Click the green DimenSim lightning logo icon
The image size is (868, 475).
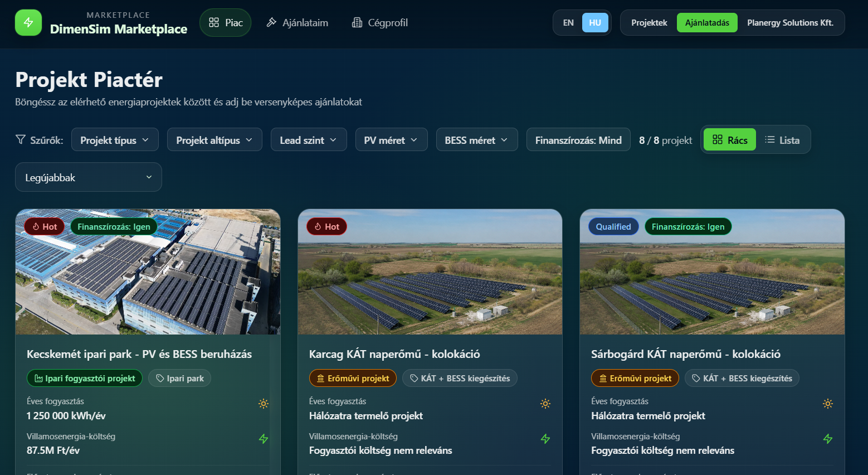tap(28, 23)
